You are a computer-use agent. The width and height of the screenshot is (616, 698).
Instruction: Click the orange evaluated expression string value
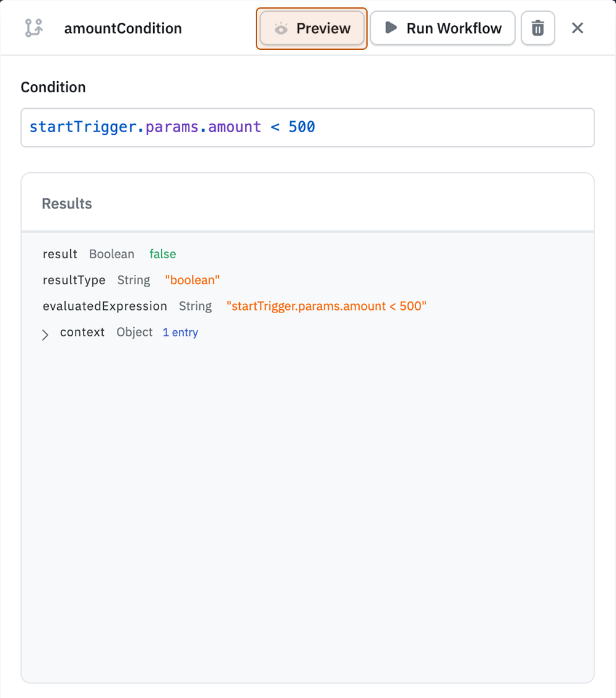pyautogui.click(x=326, y=306)
